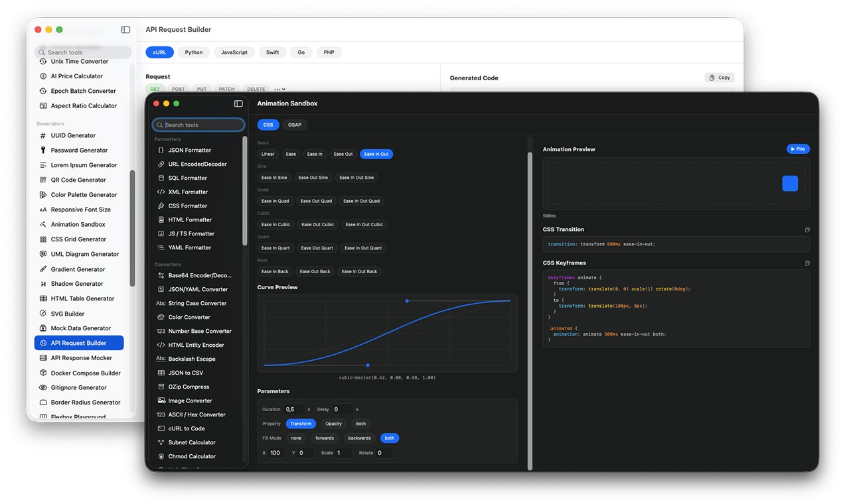Expand the more HTTP methods dropdown after DELETE
Image resolution: width=843 pixels, height=504 pixels.
pos(280,89)
